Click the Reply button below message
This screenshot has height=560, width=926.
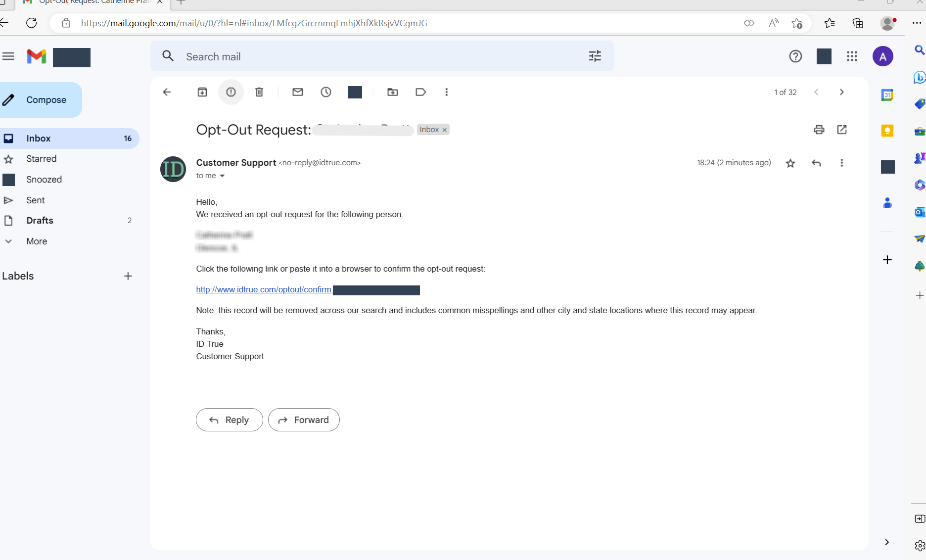230,420
